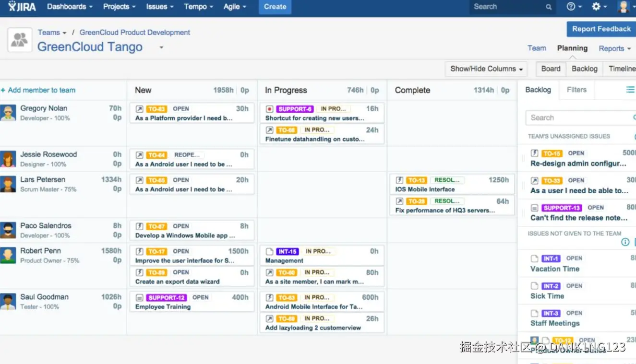Open the Show/Hide Columns dropdown

tap(486, 69)
